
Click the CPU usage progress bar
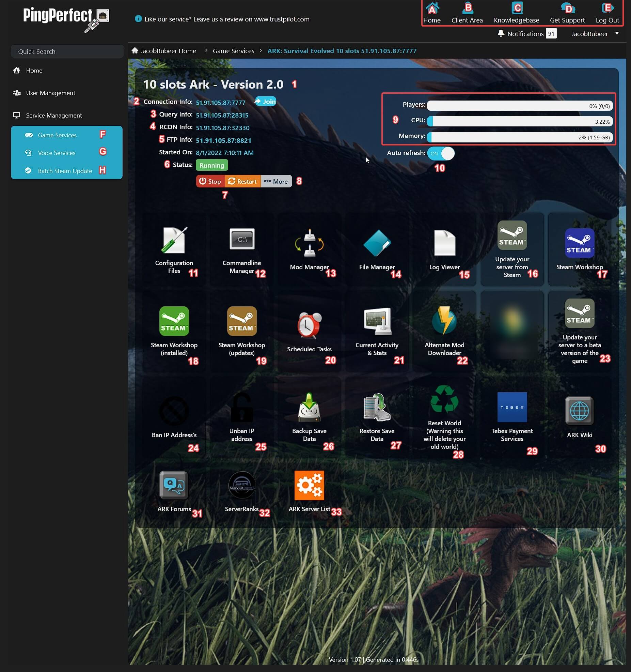[520, 122]
